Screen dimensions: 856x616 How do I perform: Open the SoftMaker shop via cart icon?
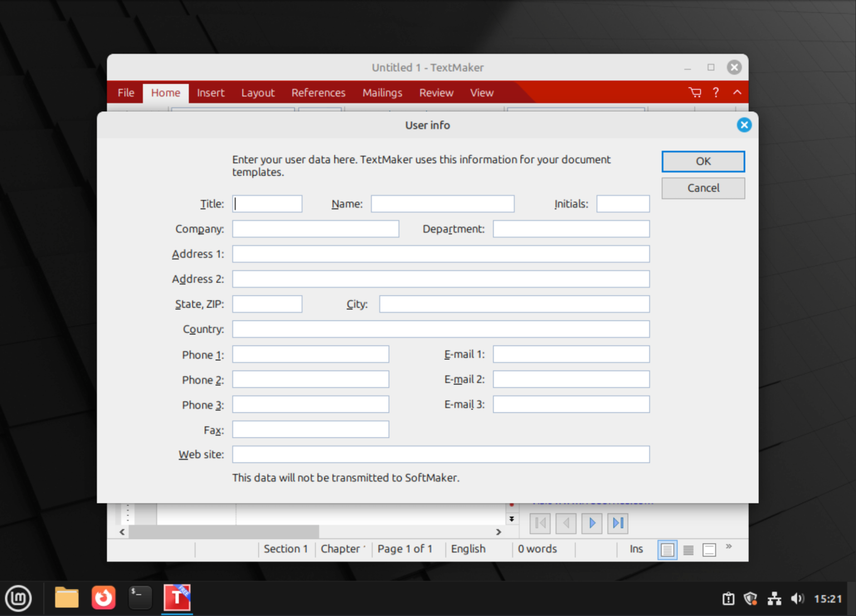coord(694,92)
